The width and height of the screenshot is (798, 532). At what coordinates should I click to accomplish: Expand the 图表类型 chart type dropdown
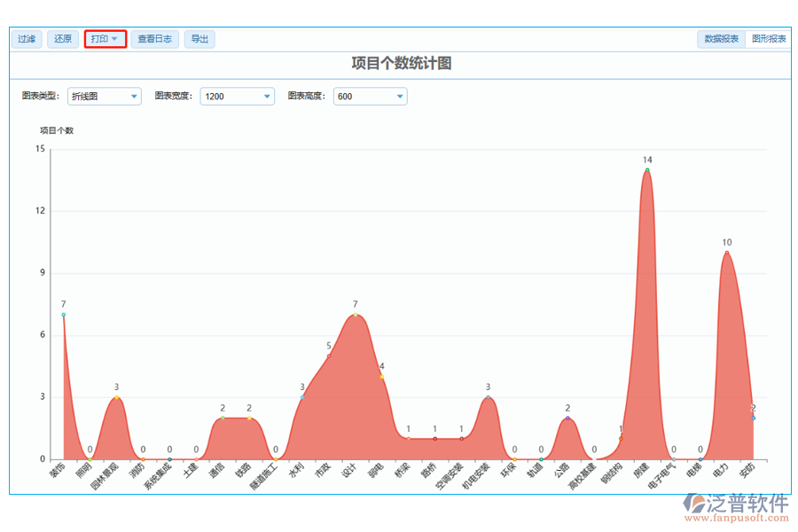(105, 96)
